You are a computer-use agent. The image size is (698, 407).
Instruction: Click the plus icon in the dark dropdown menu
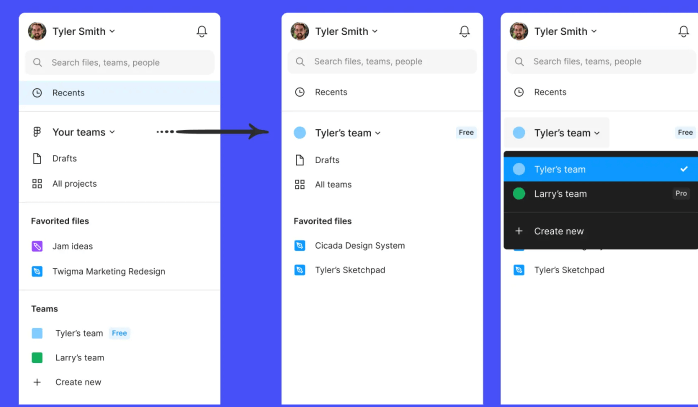click(518, 231)
